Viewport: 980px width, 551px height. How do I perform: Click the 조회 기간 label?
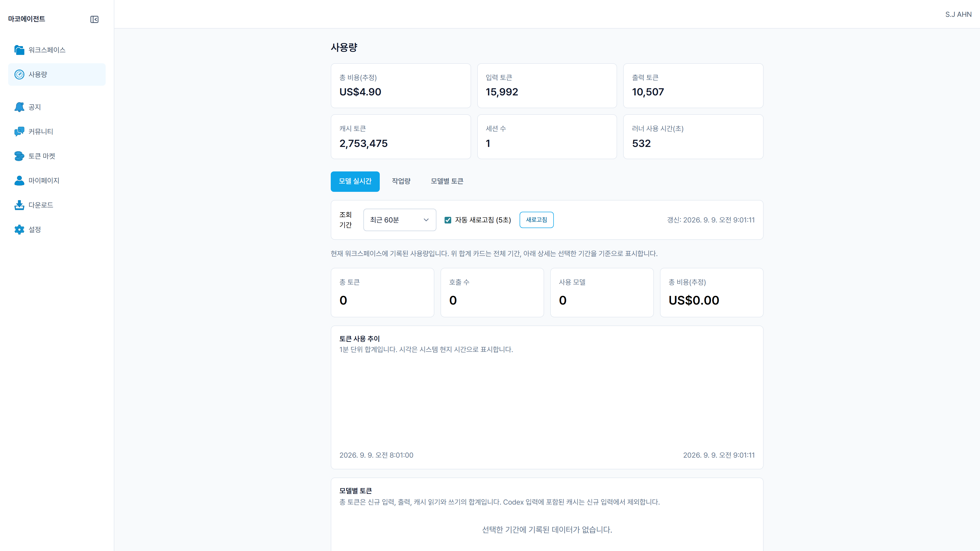(x=346, y=220)
